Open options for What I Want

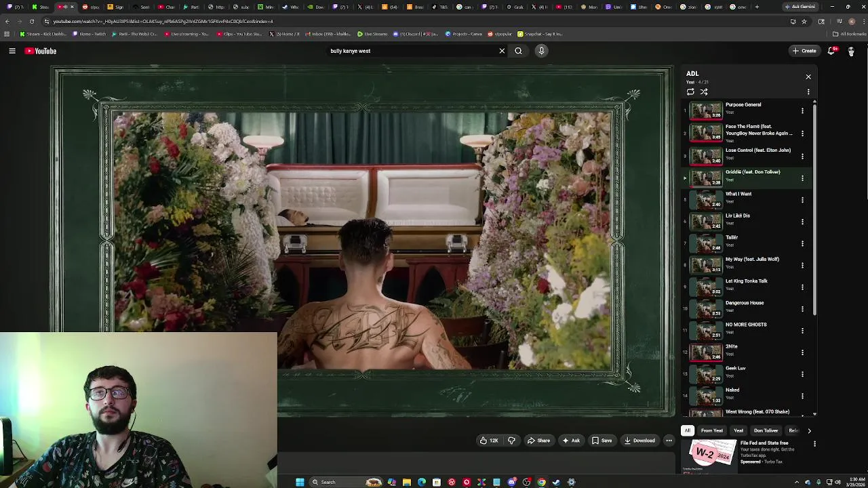(802, 199)
